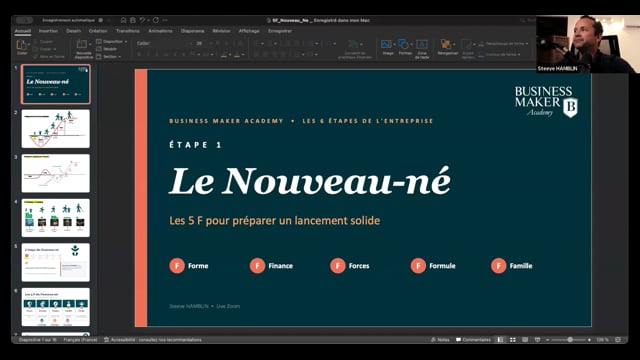
Task: Select the Accueil ribbon tab
Action: 23,31
